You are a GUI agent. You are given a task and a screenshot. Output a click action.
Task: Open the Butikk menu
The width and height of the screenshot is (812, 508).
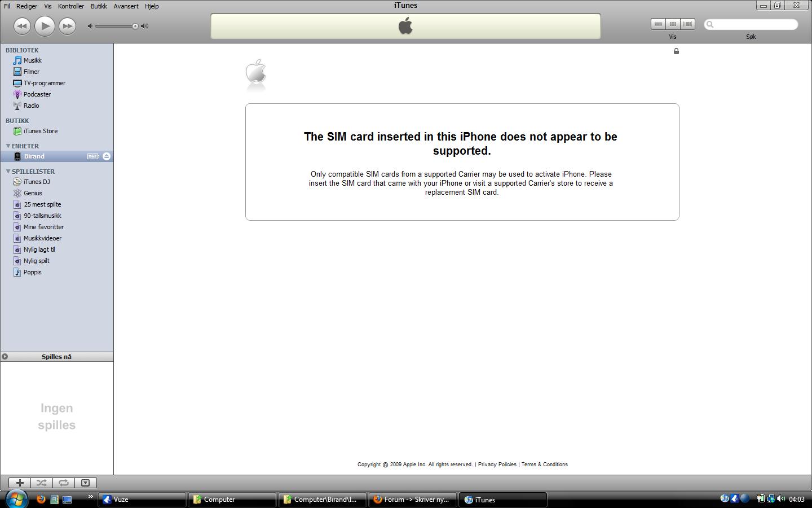(99, 6)
